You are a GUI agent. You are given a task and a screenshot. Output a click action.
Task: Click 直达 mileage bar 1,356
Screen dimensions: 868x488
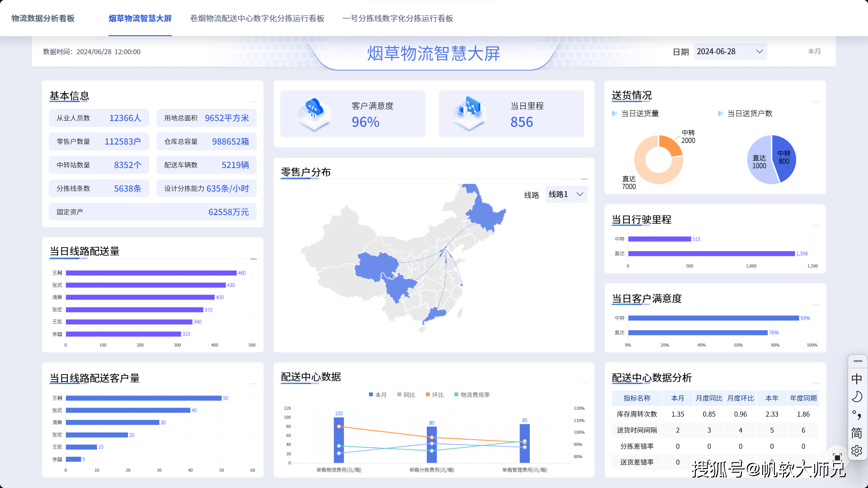[712, 253]
